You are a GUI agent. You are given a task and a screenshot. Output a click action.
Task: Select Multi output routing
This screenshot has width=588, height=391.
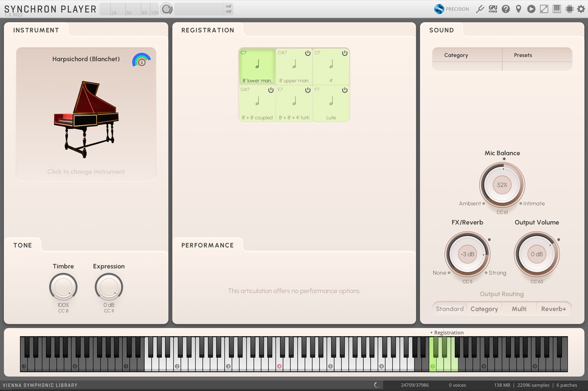pyautogui.click(x=519, y=309)
